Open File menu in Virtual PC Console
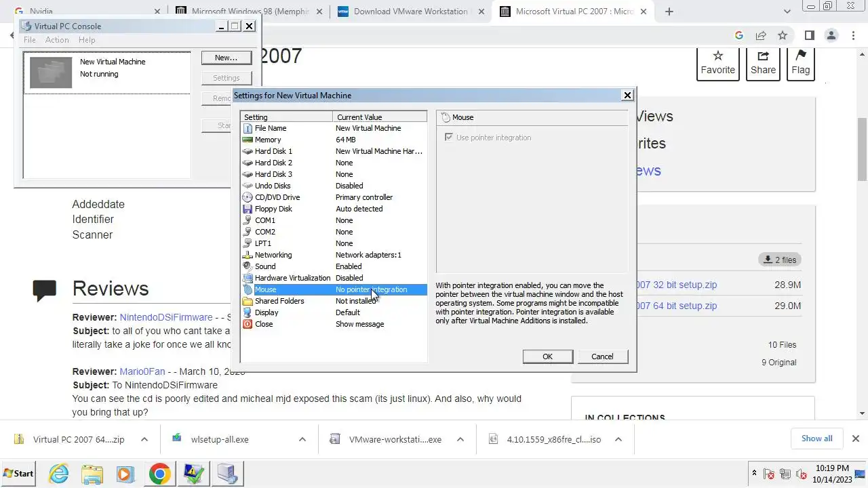This screenshot has height=488, width=868. [30, 40]
